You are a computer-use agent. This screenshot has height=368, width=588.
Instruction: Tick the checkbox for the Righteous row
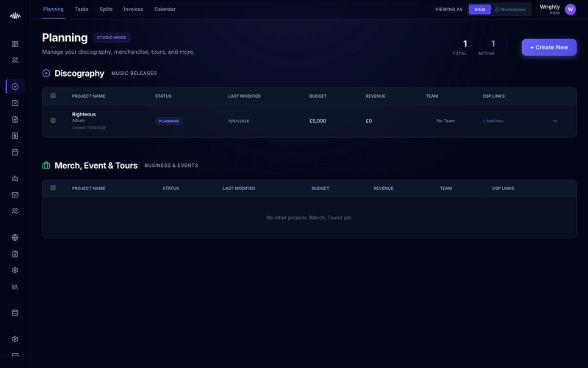click(53, 121)
